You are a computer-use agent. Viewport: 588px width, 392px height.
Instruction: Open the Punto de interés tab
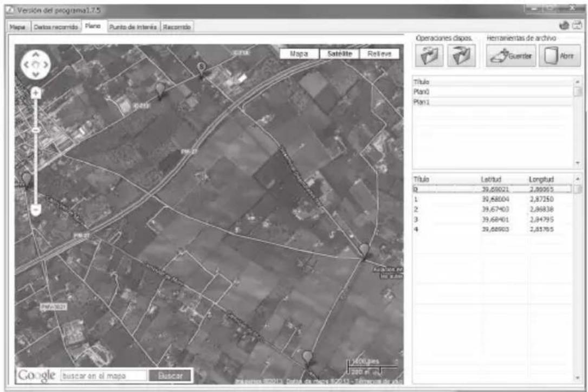pos(133,27)
